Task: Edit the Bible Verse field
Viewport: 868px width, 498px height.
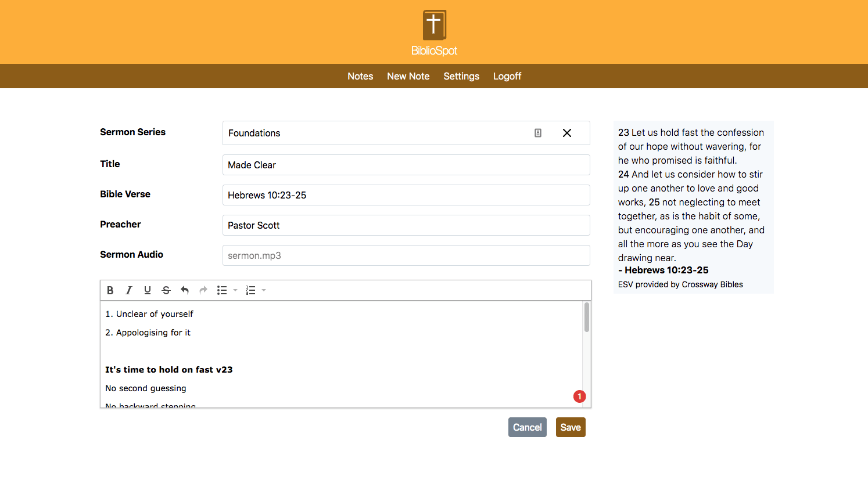Action: (x=406, y=195)
